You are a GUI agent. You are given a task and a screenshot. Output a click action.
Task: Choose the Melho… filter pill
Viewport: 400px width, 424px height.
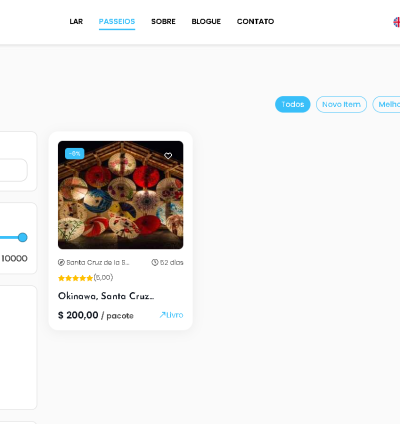pos(387,104)
